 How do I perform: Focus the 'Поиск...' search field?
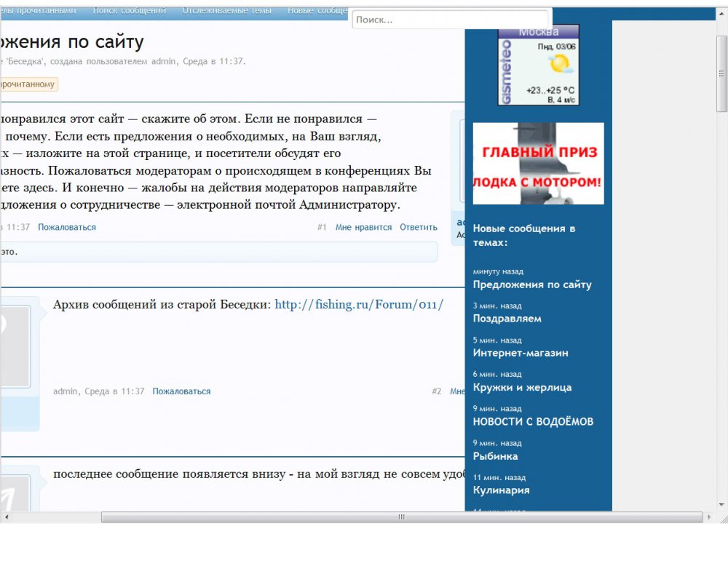pyautogui.click(x=450, y=20)
